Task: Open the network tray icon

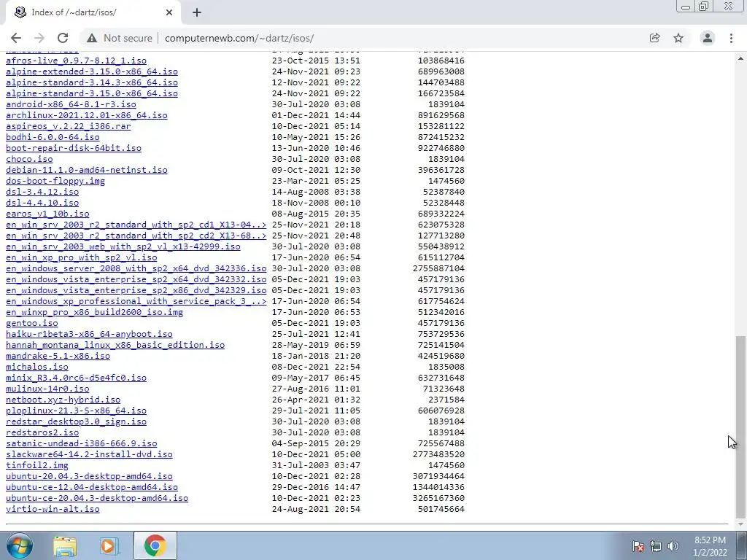Action: 656,546
